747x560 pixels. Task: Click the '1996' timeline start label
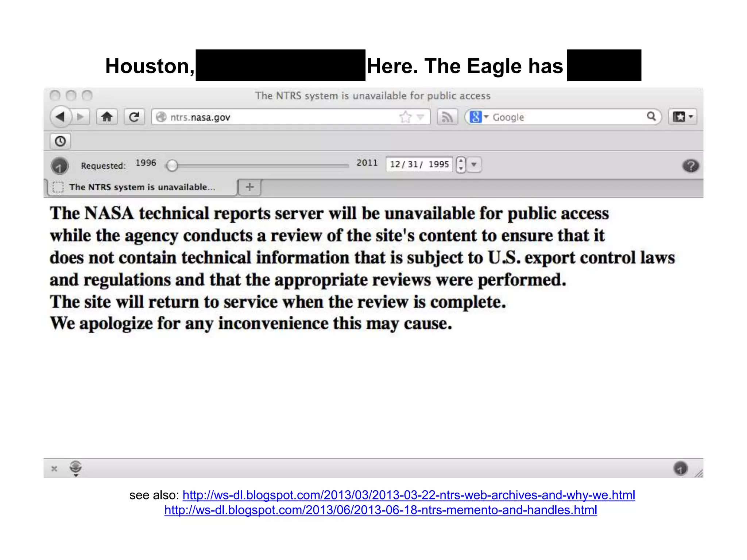146,163
